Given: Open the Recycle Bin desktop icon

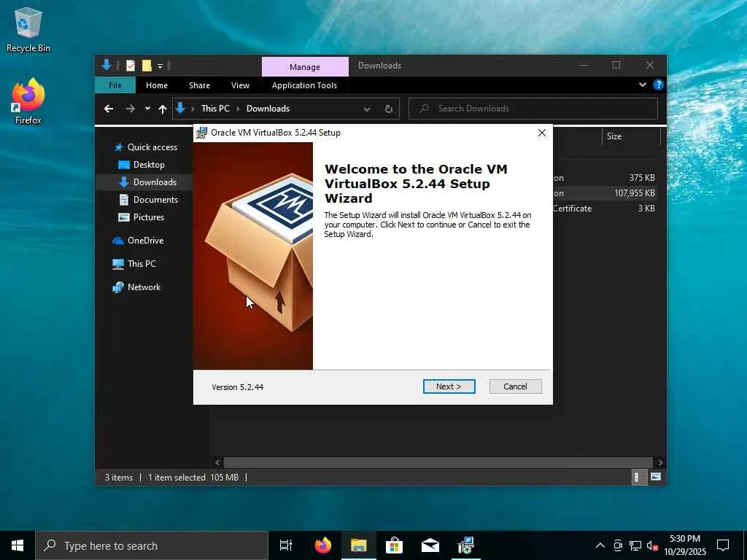Looking at the screenshot, I should click(x=28, y=30).
